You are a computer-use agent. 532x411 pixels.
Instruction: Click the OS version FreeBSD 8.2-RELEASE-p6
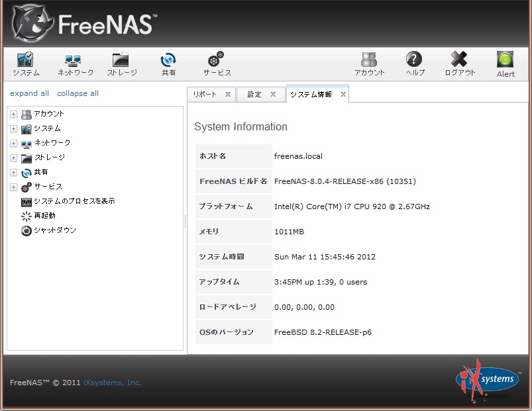coord(323,332)
